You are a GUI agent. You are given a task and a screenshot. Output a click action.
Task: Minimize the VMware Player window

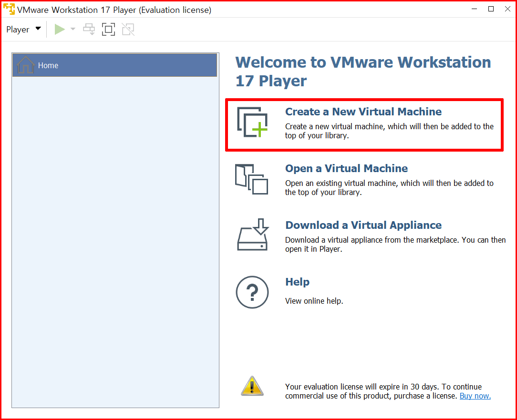click(475, 9)
